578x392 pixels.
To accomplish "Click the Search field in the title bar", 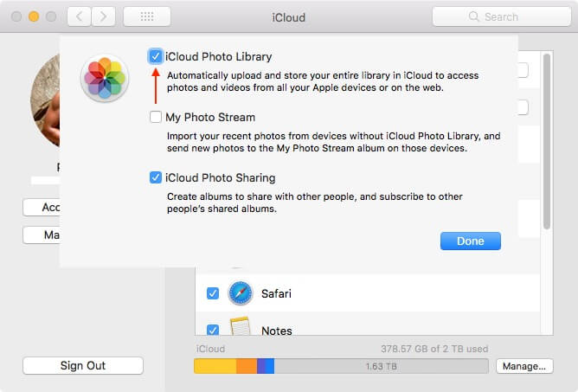I will [x=501, y=16].
